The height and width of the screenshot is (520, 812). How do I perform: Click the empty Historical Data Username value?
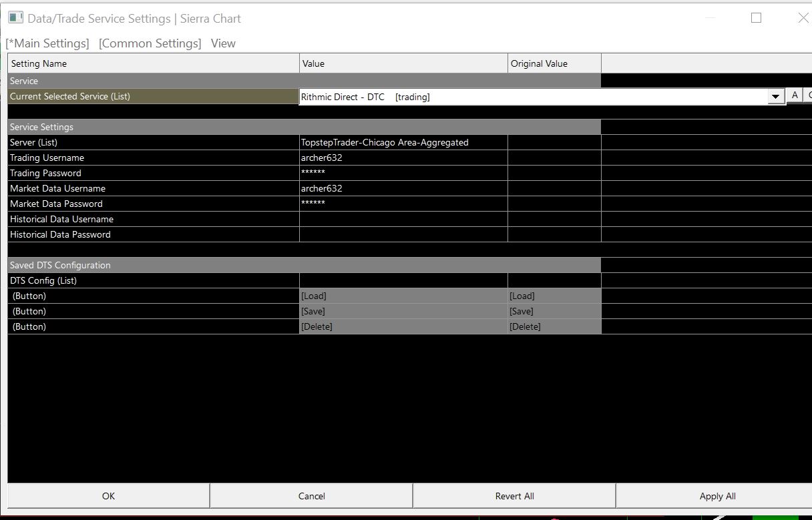403,219
